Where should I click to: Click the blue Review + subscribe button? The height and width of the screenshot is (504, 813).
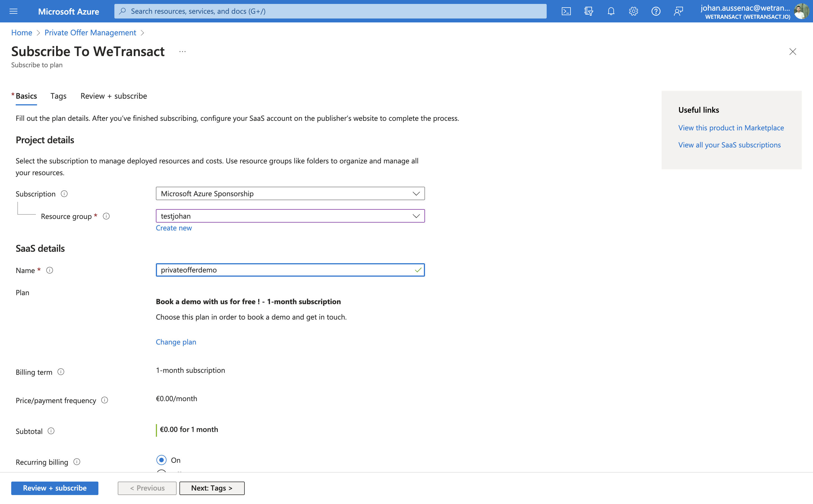[x=55, y=488]
